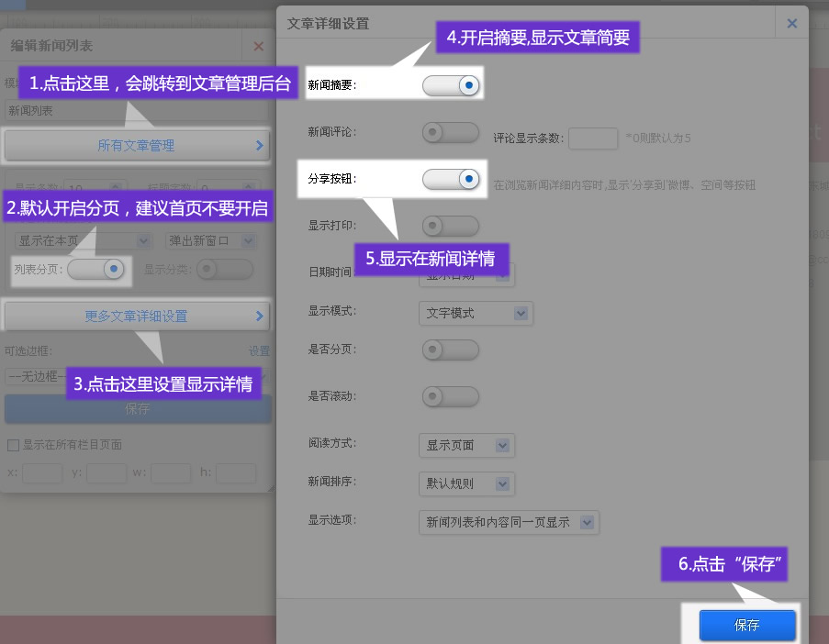Toggle the 列表分页 switch

coord(95,269)
